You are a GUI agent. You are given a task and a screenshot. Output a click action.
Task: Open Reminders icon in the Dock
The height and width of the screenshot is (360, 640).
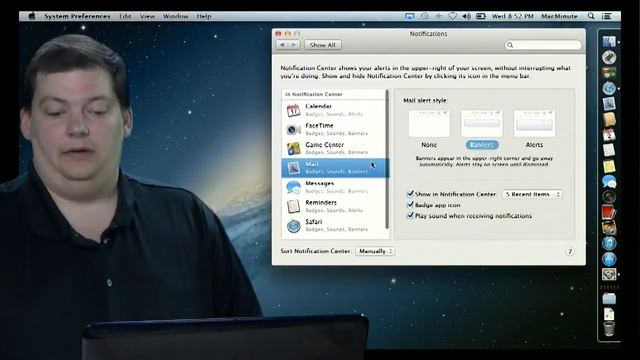click(609, 150)
